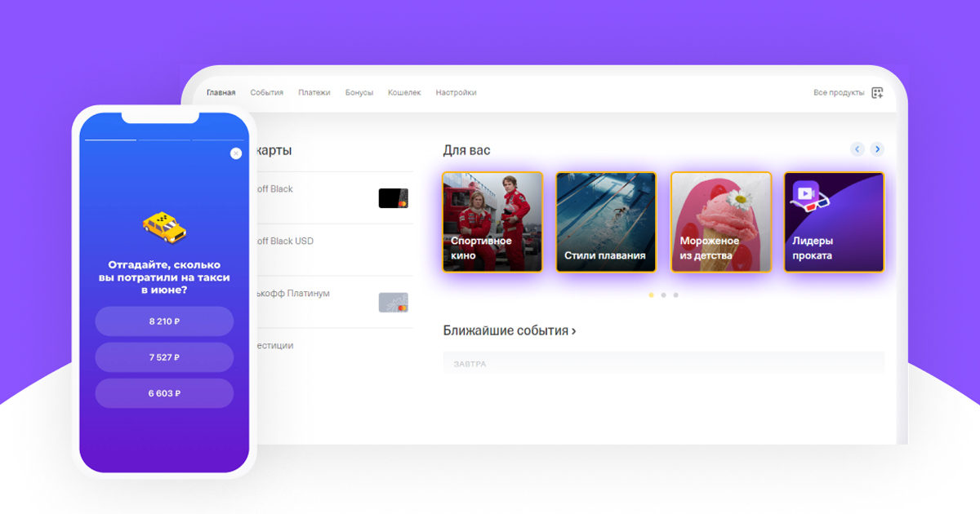980x514 pixels.
Task: Click the previous stories arrow
Action: [x=857, y=149]
